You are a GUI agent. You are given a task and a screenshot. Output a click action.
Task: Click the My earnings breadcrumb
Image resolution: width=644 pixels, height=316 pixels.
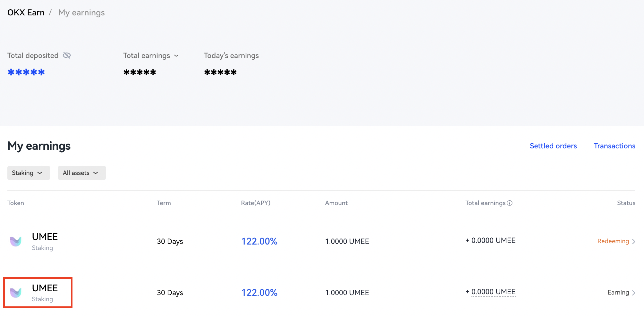[81, 12]
